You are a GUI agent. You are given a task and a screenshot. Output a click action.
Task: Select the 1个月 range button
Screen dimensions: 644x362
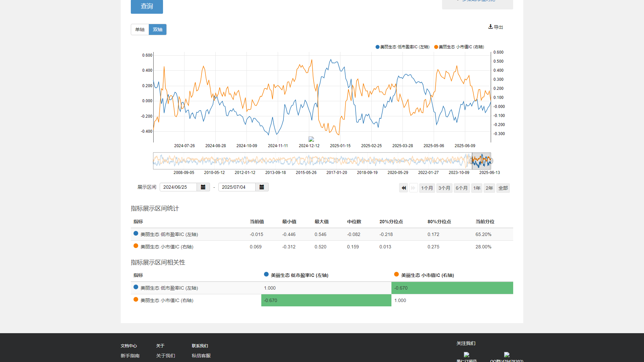(427, 188)
